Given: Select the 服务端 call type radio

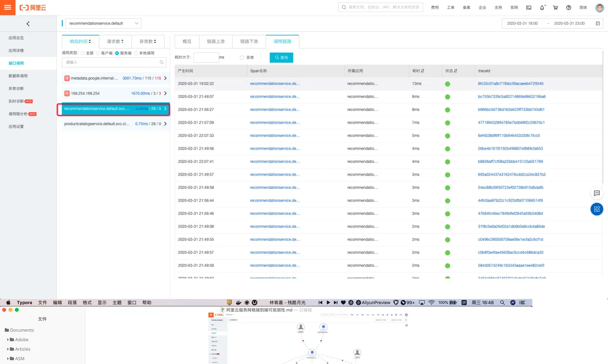Looking at the screenshot, I should (117, 53).
